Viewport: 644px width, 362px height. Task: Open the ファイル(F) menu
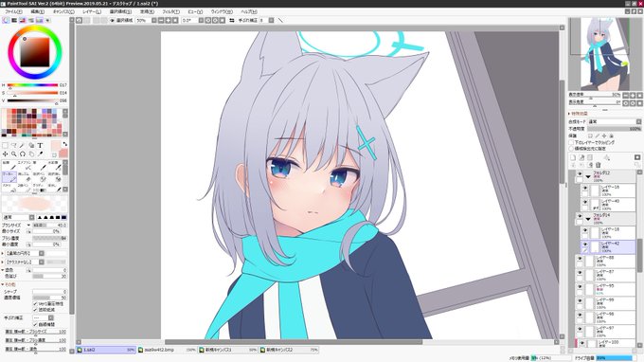(13, 12)
